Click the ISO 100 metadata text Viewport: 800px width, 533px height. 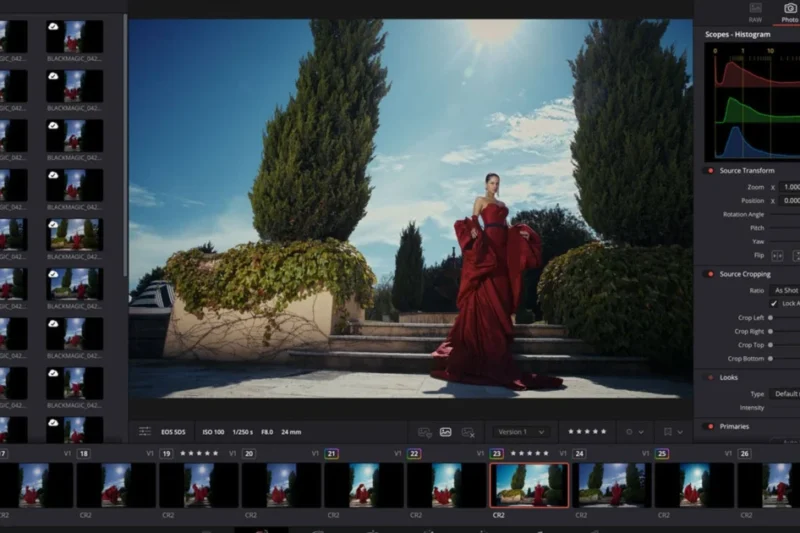(x=213, y=432)
